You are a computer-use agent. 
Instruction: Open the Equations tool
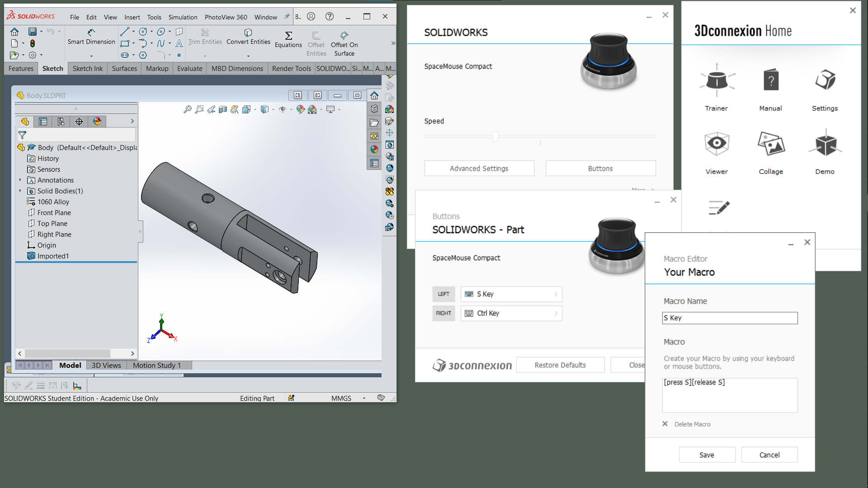(288, 39)
